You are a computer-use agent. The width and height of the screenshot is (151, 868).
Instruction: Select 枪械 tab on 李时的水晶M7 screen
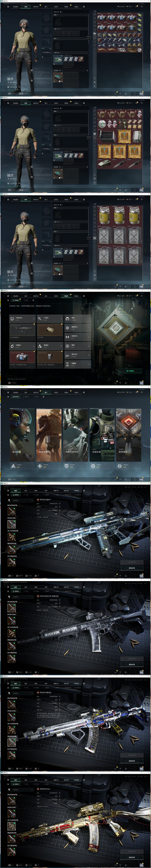pos(15,491)
